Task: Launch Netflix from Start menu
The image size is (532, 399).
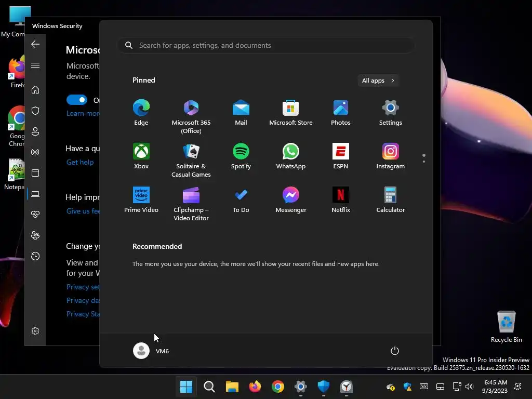Action: coord(341,200)
